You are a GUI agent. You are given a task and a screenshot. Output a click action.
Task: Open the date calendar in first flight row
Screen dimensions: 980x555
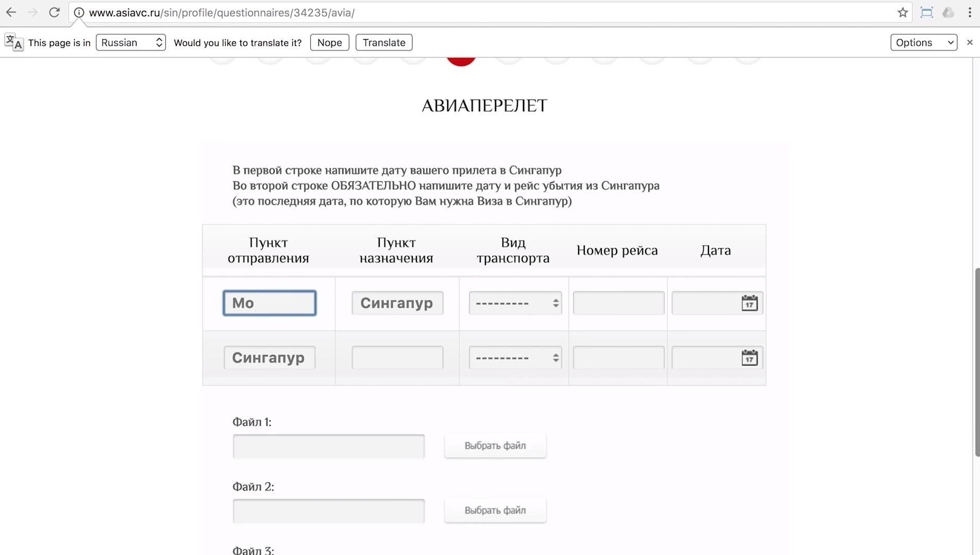coord(749,303)
